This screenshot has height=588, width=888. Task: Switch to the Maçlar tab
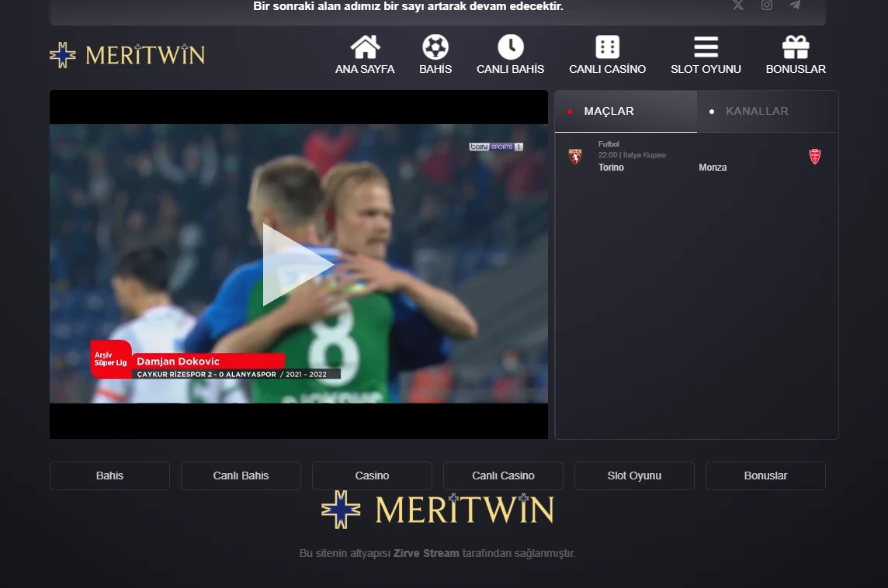(x=626, y=111)
